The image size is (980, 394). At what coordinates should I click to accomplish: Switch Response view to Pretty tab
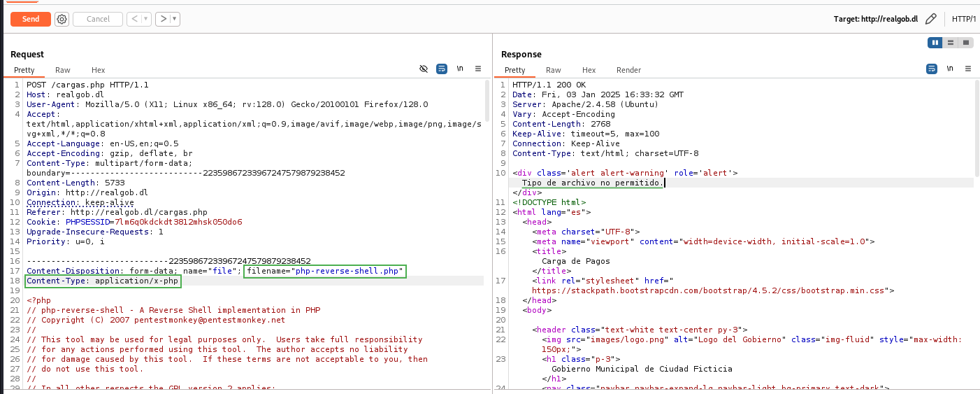click(x=515, y=70)
